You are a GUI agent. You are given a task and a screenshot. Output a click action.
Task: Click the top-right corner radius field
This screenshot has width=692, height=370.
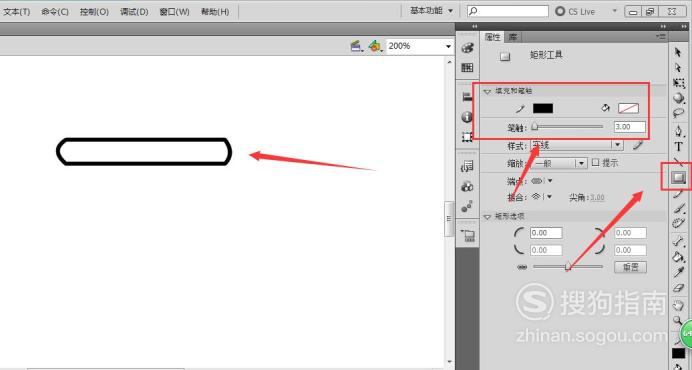(x=630, y=233)
